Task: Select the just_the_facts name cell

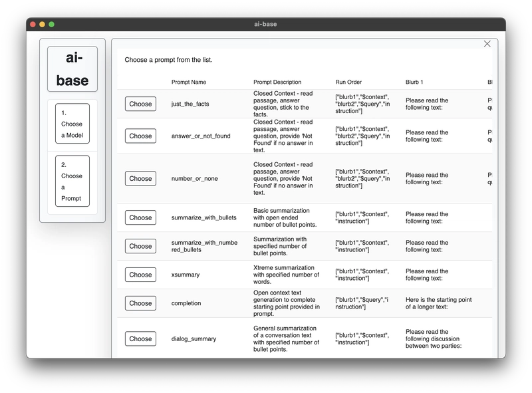Action: [190, 104]
